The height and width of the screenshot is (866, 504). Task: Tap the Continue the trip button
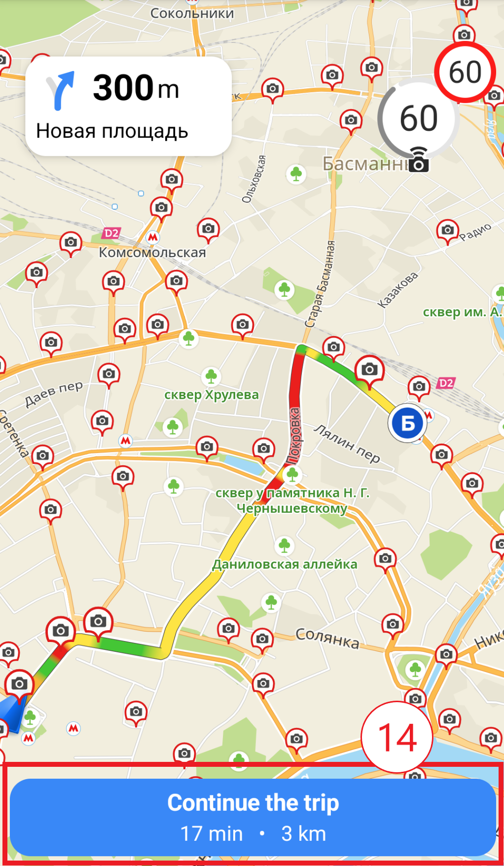point(252,817)
